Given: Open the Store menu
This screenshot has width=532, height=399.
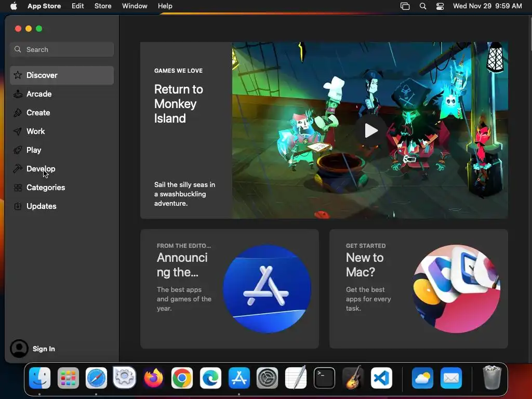Looking at the screenshot, I should (x=103, y=6).
